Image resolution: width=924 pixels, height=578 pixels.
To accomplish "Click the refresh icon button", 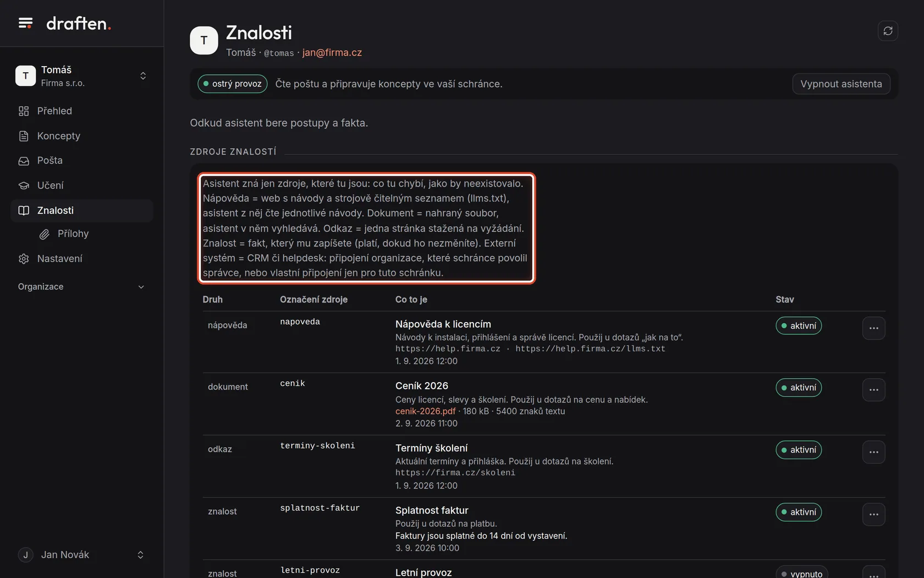I will [x=888, y=31].
